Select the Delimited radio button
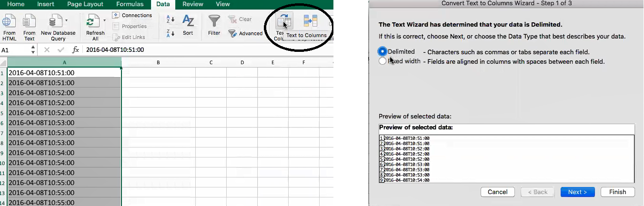Image resolution: width=644 pixels, height=206 pixels. (x=382, y=51)
